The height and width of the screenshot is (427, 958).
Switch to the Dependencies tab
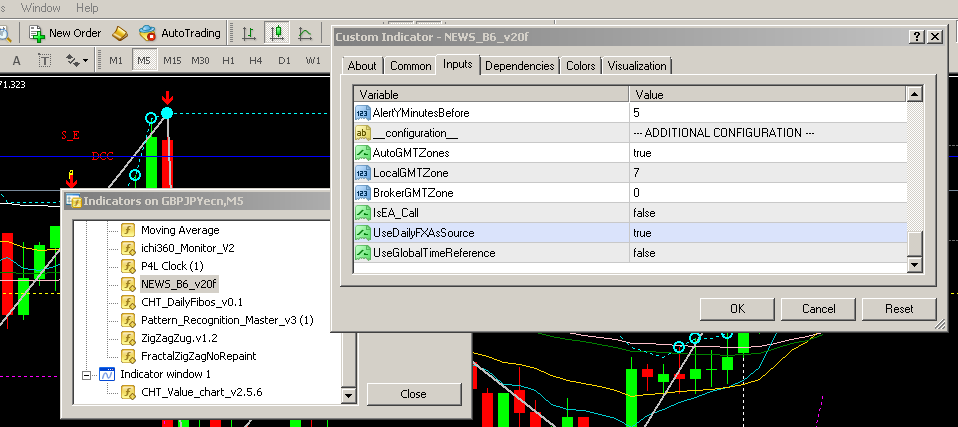point(520,66)
